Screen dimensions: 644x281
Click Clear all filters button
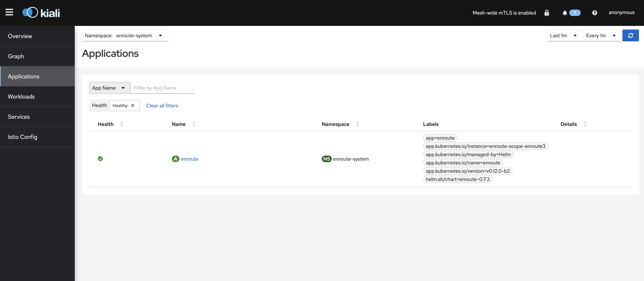click(162, 106)
